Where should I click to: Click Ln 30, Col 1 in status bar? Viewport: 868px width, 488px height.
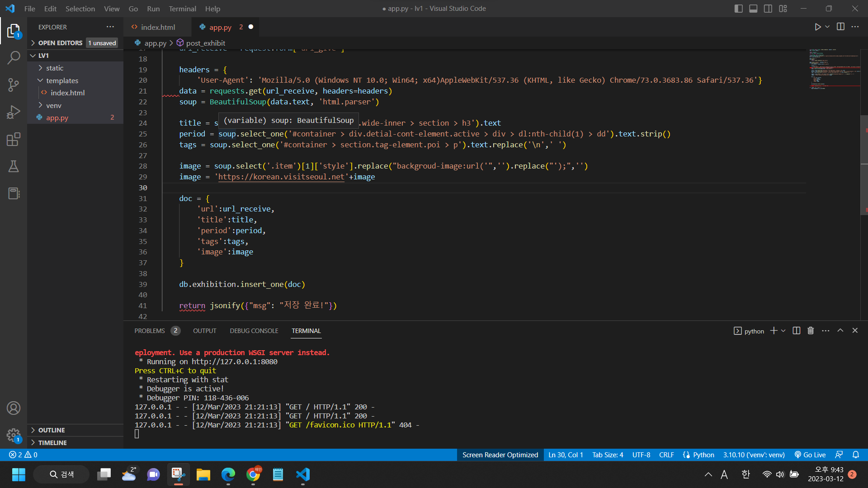point(566,455)
